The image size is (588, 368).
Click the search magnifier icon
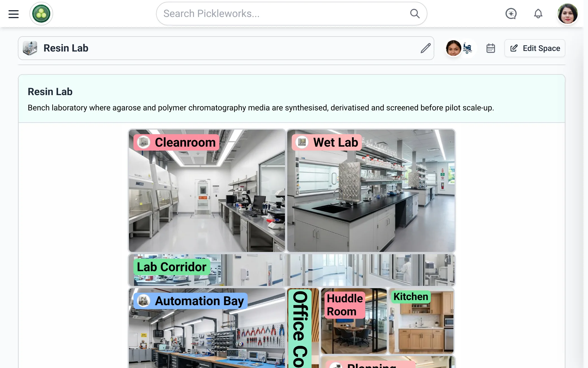click(x=415, y=14)
